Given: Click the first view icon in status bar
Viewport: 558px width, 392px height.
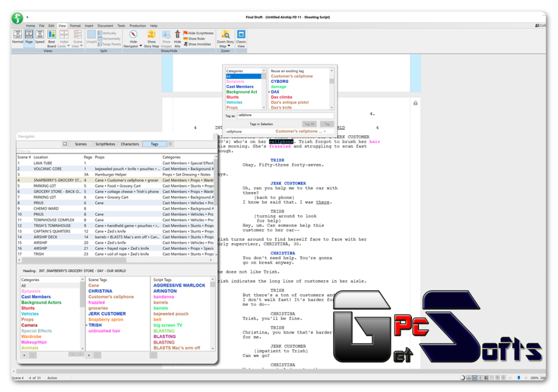Looking at the screenshot, I should (x=469, y=378).
